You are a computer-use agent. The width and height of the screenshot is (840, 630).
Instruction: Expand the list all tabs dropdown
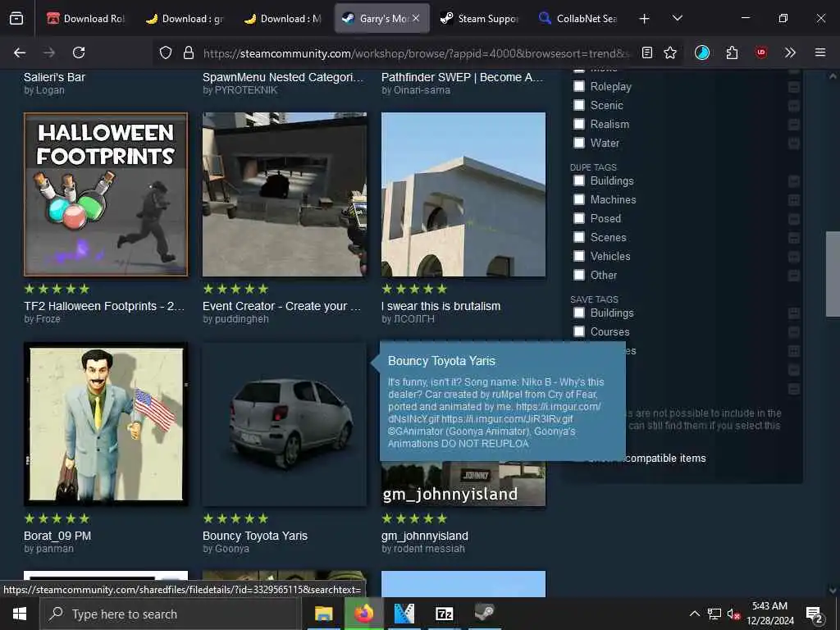point(677,18)
